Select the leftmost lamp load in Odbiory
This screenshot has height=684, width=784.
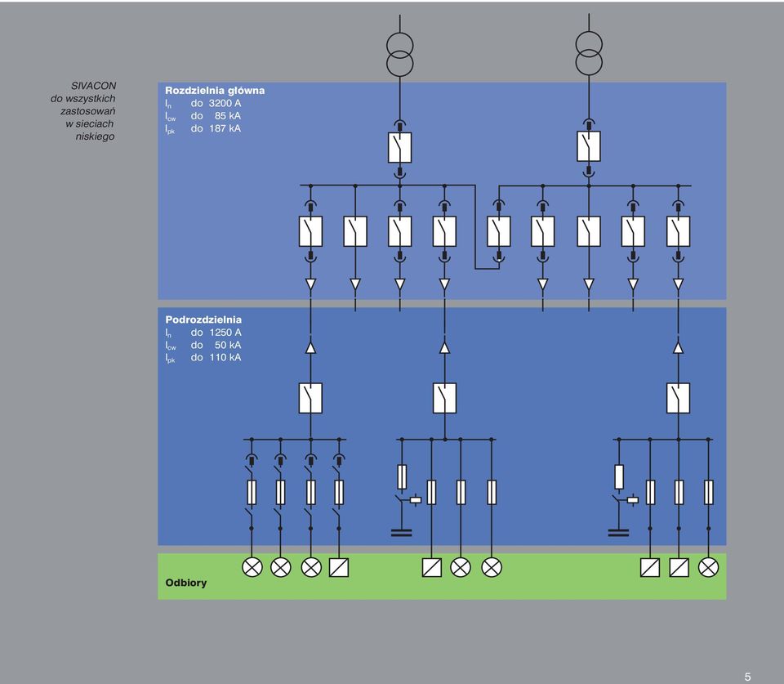click(x=252, y=567)
